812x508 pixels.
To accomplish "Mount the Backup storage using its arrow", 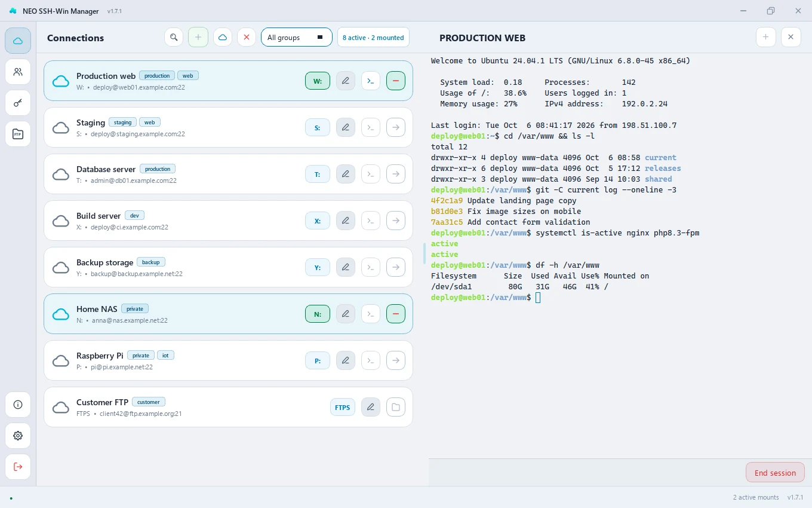I will [396, 267].
